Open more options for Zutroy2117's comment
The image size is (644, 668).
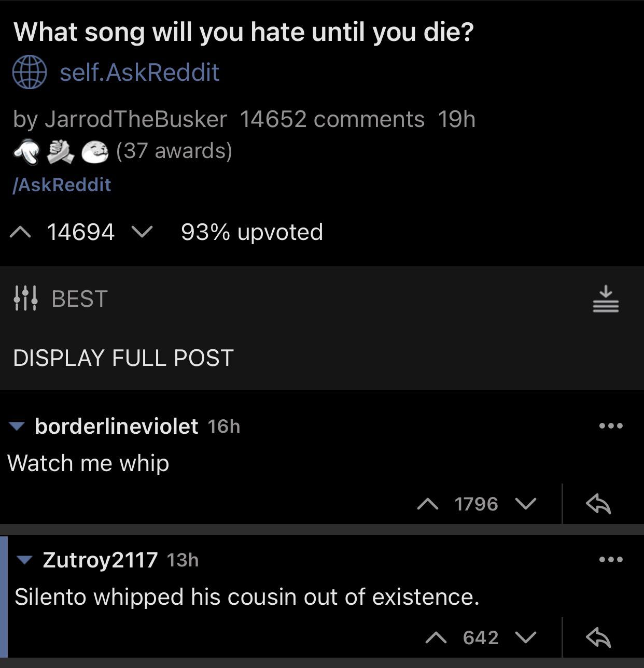click(x=611, y=559)
